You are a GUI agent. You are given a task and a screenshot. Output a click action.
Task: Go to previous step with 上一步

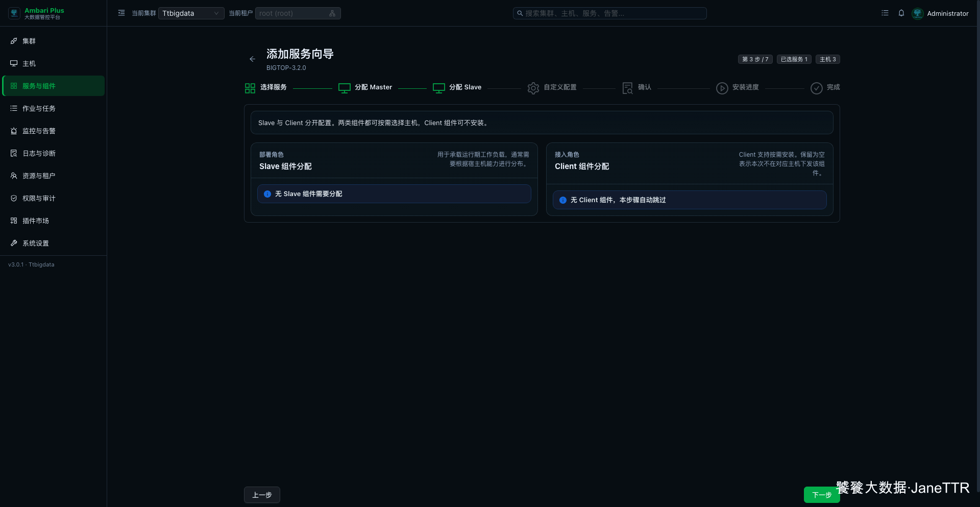[x=262, y=495]
